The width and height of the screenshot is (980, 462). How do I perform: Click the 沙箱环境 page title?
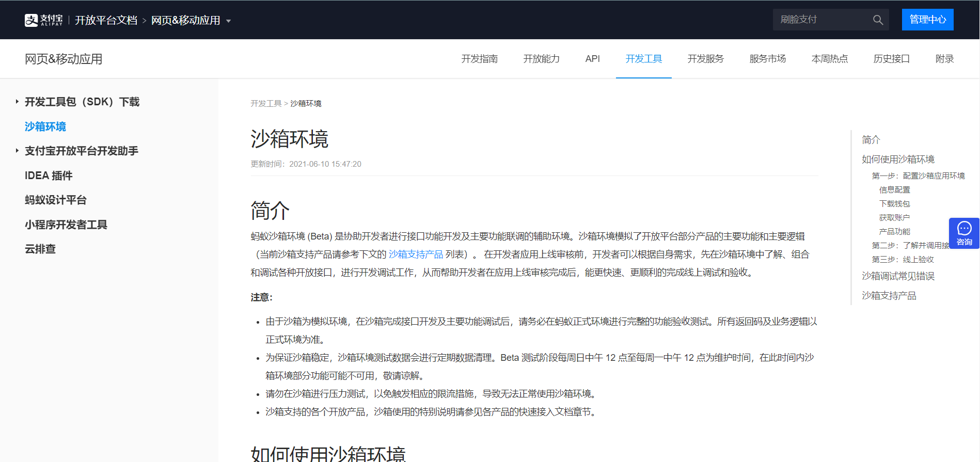[289, 139]
